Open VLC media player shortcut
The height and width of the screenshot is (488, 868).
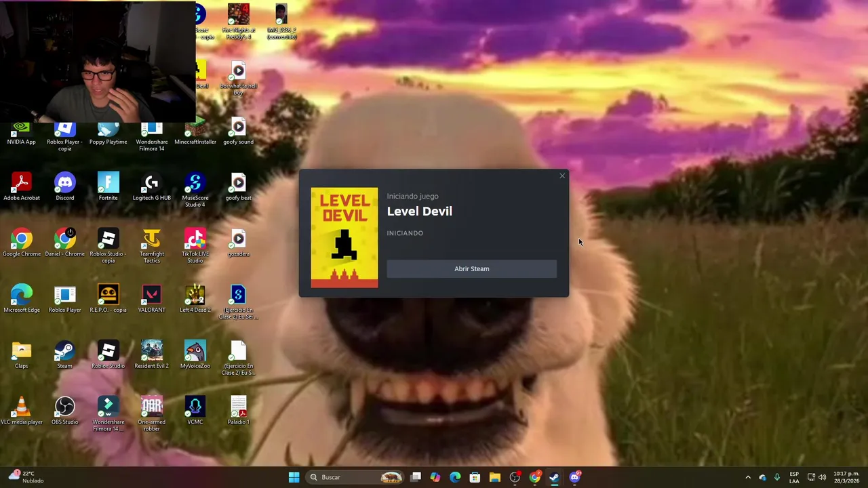tap(22, 412)
